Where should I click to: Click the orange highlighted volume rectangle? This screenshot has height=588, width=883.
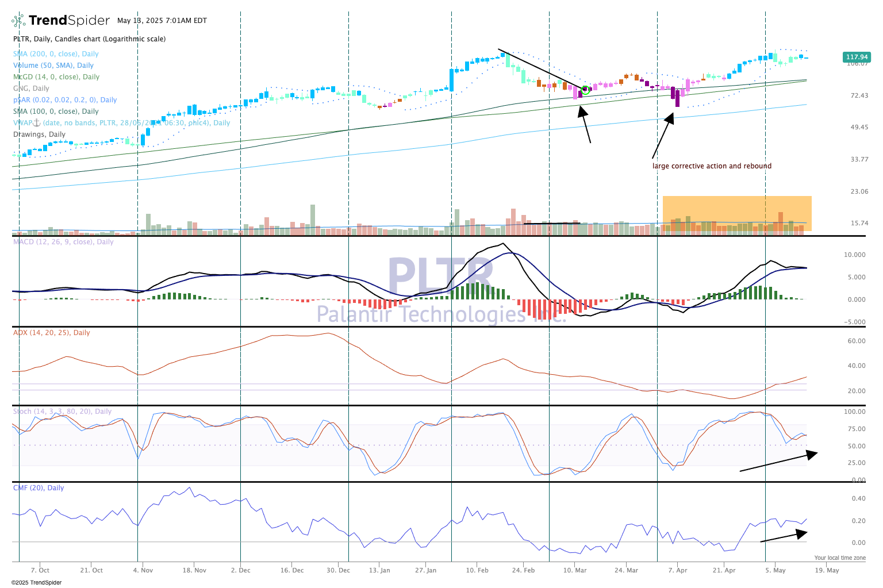point(737,213)
